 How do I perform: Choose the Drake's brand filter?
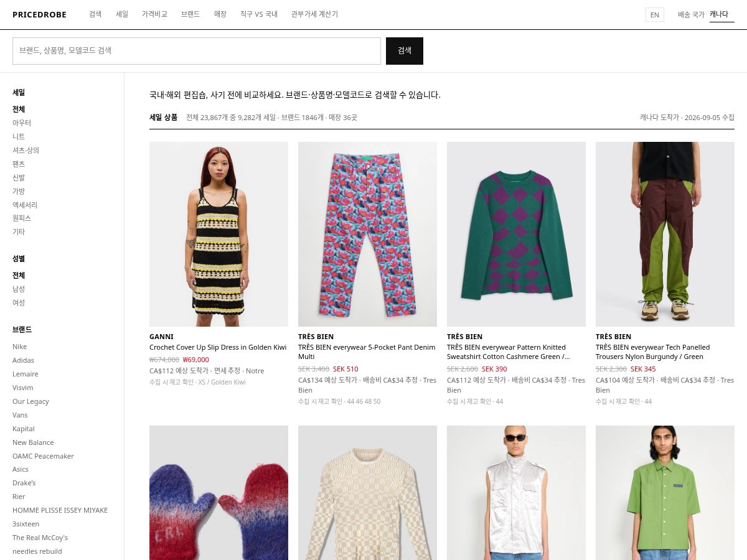pos(24,483)
